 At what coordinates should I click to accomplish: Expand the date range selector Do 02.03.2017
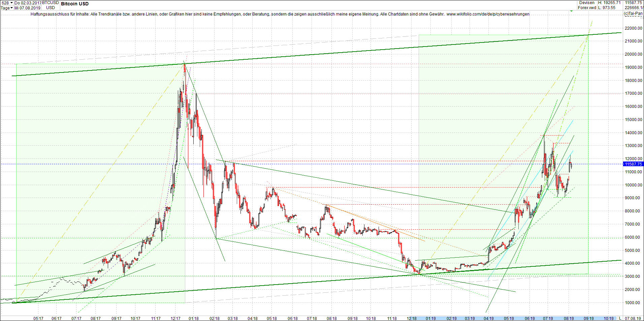point(28,3)
